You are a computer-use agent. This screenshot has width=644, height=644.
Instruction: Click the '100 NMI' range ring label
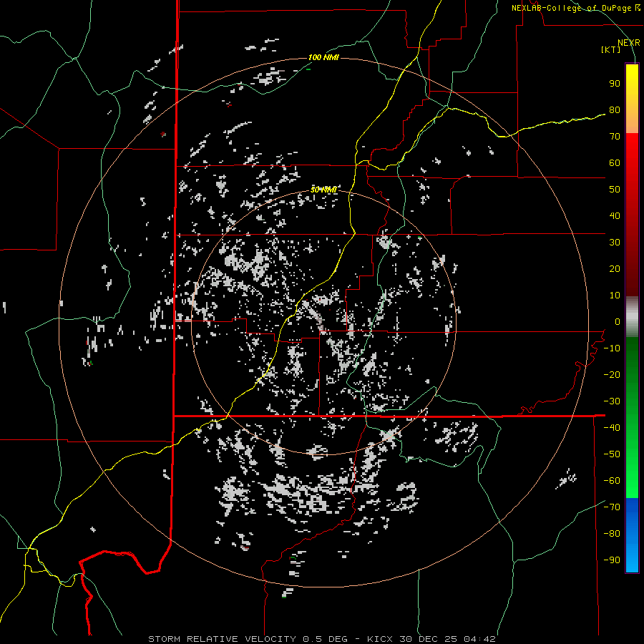point(323,57)
